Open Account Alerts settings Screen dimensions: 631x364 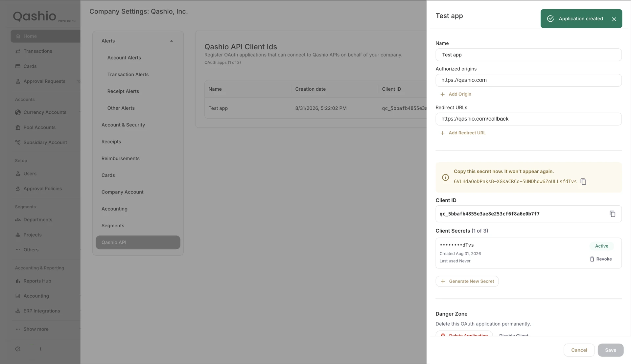tap(124, 58)
